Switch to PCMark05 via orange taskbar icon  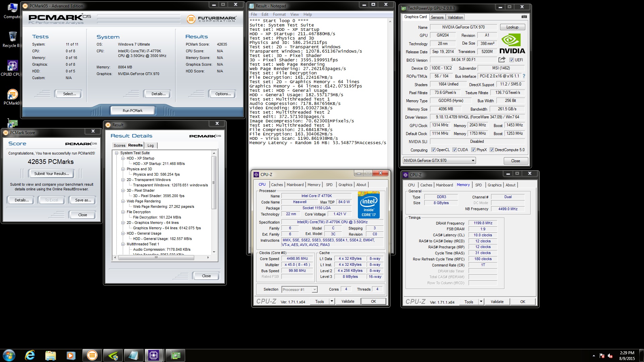click(92, 355)
